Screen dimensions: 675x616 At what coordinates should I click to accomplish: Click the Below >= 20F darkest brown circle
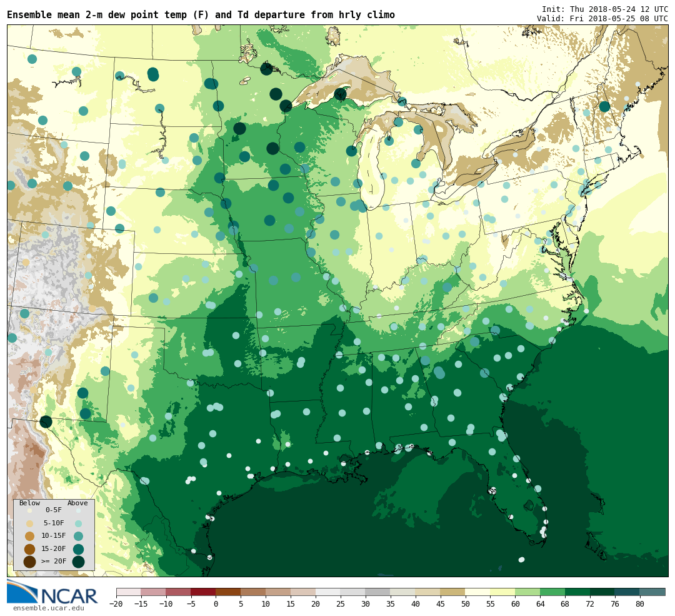(x=30, y=562)
